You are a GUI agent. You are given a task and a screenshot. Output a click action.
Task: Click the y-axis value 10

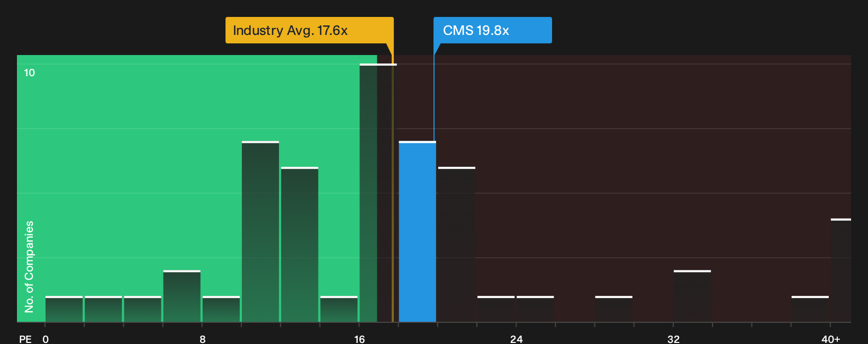30,73
